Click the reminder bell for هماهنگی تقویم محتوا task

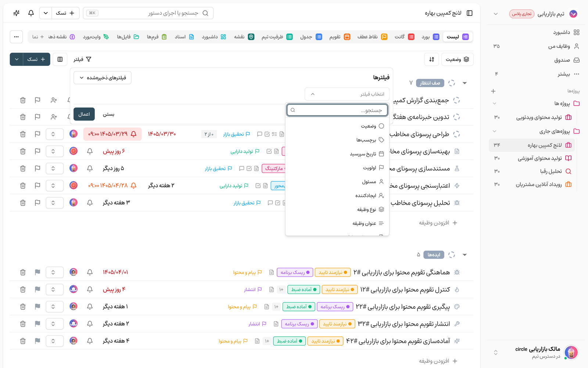pos(90,272)
